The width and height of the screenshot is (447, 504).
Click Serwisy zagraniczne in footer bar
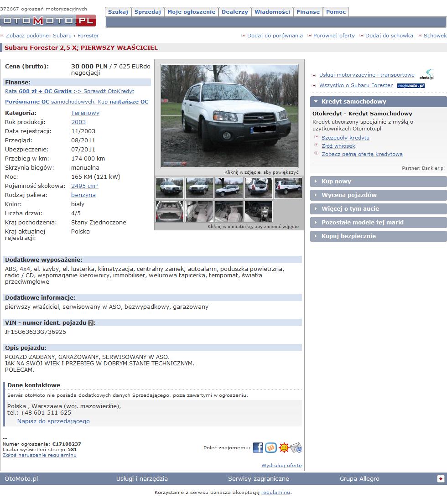pos(258,478)
